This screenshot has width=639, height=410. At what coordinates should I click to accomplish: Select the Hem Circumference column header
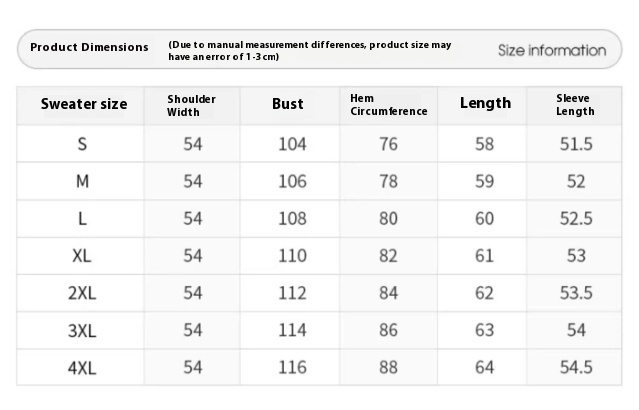[x=388, y=105]
